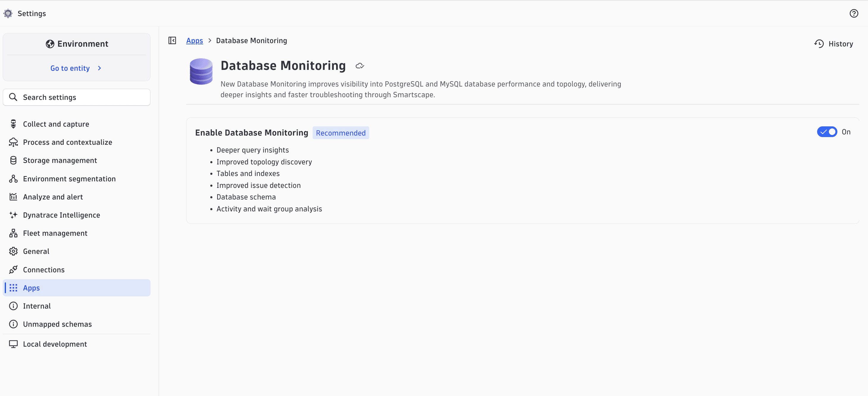
Task: Click the Apps grid icon
Action: click(x=13, y=288)
